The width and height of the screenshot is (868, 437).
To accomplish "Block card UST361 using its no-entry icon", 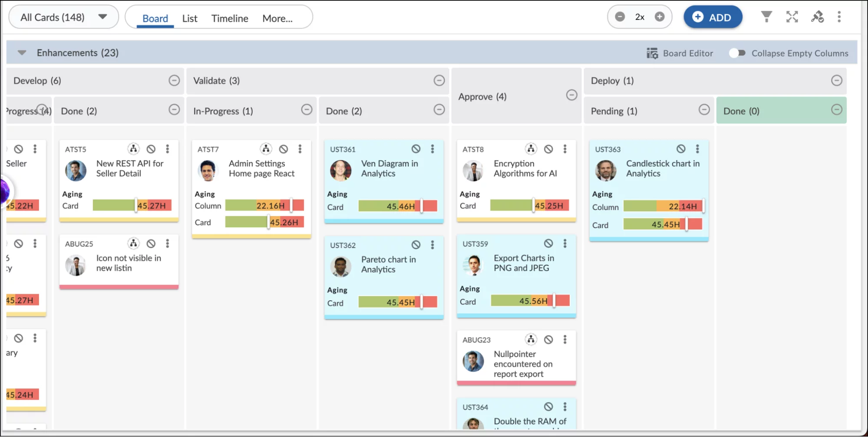I will coord(416,148).
